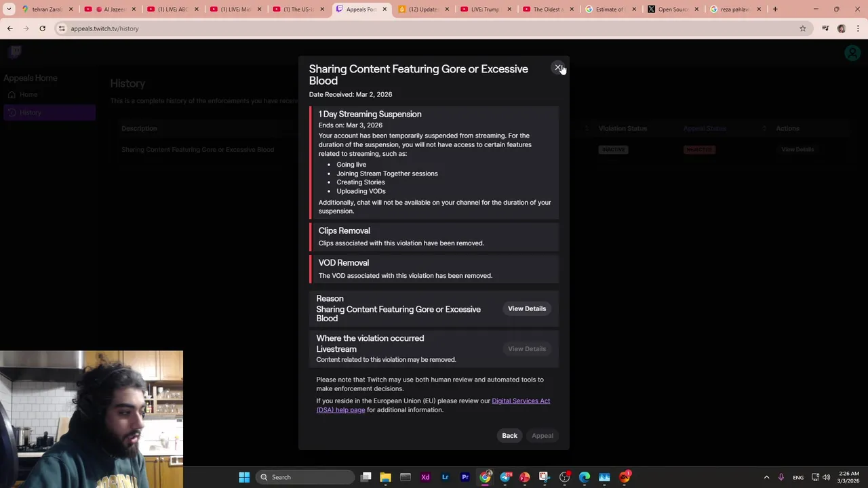
Task: Close the Appeals Portal tab
Action: [384, 9]
